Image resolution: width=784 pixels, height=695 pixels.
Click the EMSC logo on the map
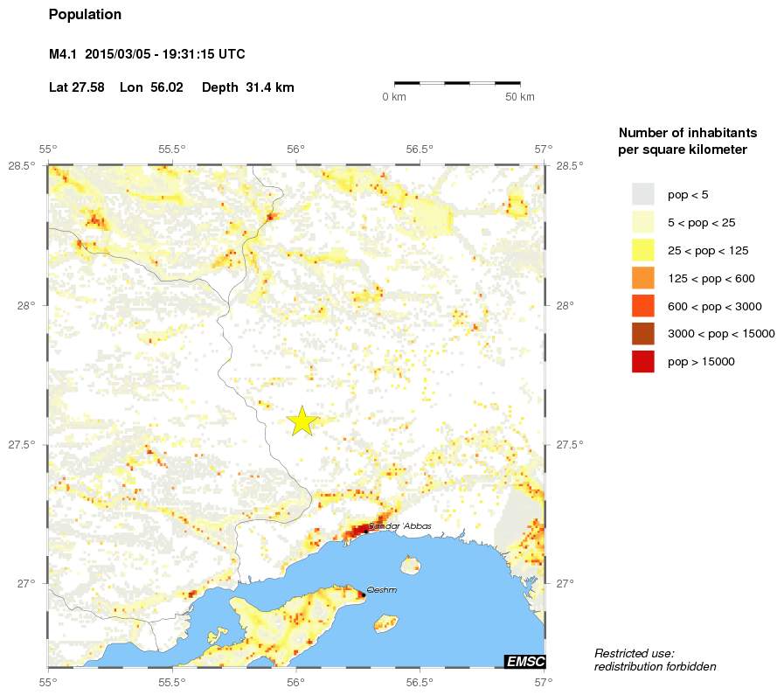[x=525, y=662]
